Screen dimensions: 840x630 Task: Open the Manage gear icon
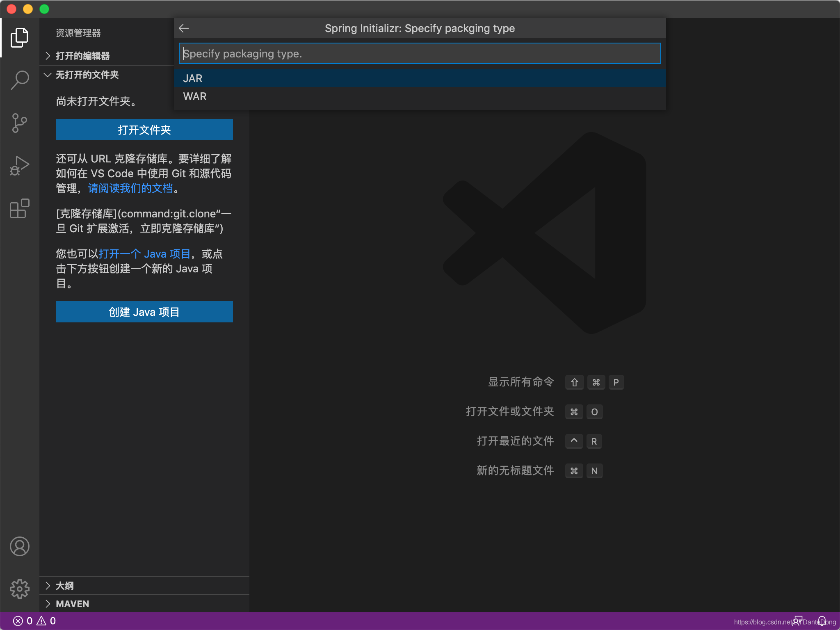coord(19,589)
